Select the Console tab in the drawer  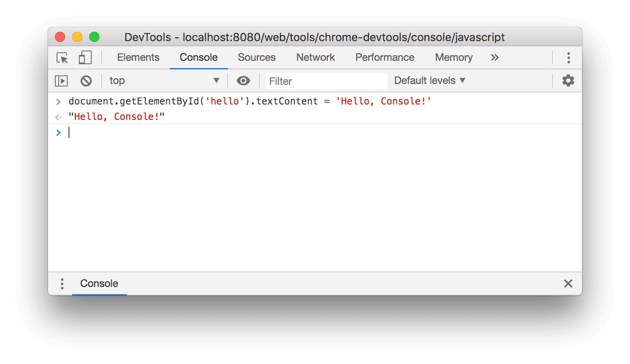click(99, 283)
